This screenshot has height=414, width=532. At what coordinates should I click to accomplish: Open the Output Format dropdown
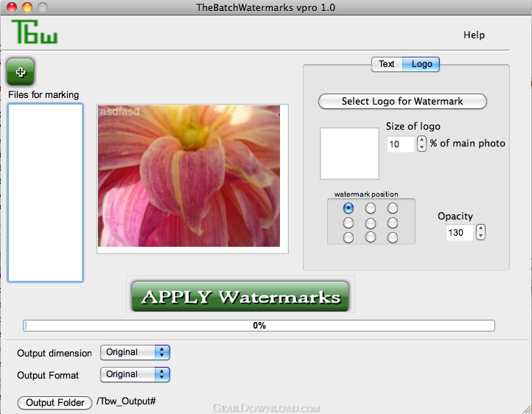click(135, 374)
